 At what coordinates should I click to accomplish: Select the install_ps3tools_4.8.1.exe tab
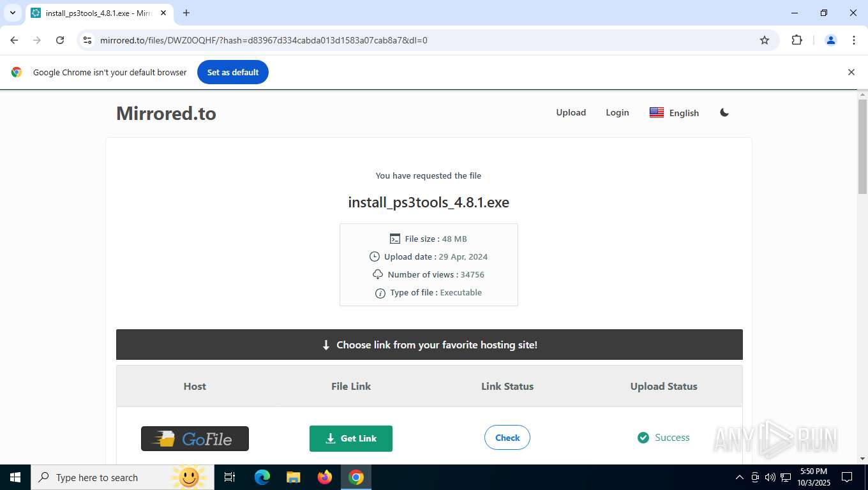pos(99,13)
